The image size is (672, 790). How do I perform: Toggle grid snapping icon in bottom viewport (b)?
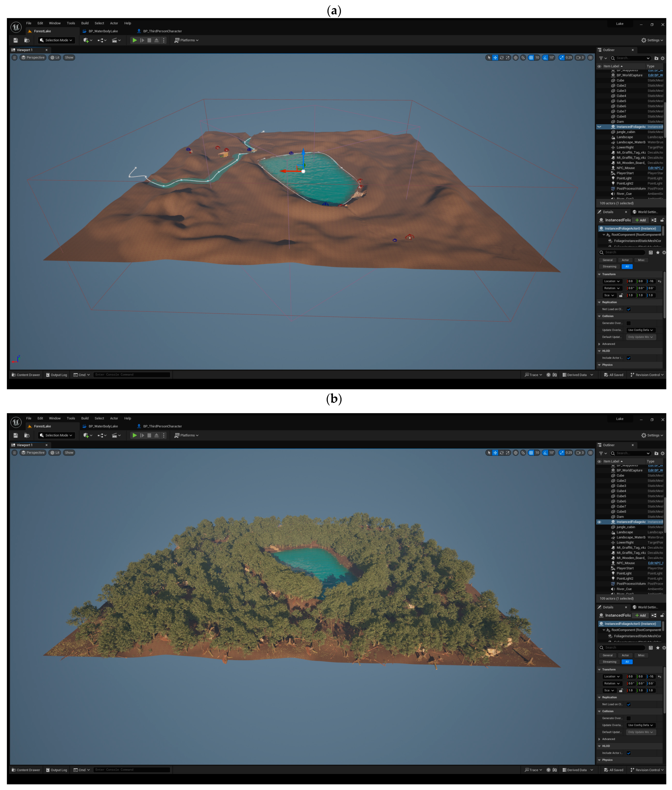click(531, 452)
